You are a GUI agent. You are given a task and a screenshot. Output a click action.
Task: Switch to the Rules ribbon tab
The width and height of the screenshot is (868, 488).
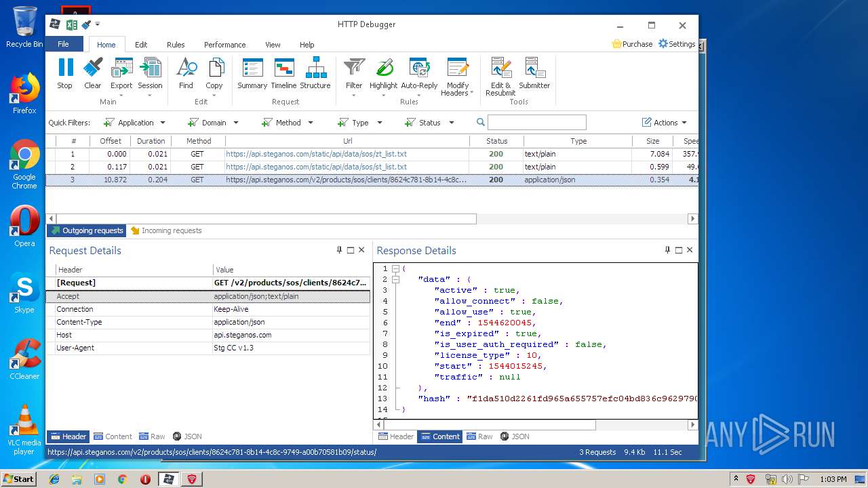(176, 45)
